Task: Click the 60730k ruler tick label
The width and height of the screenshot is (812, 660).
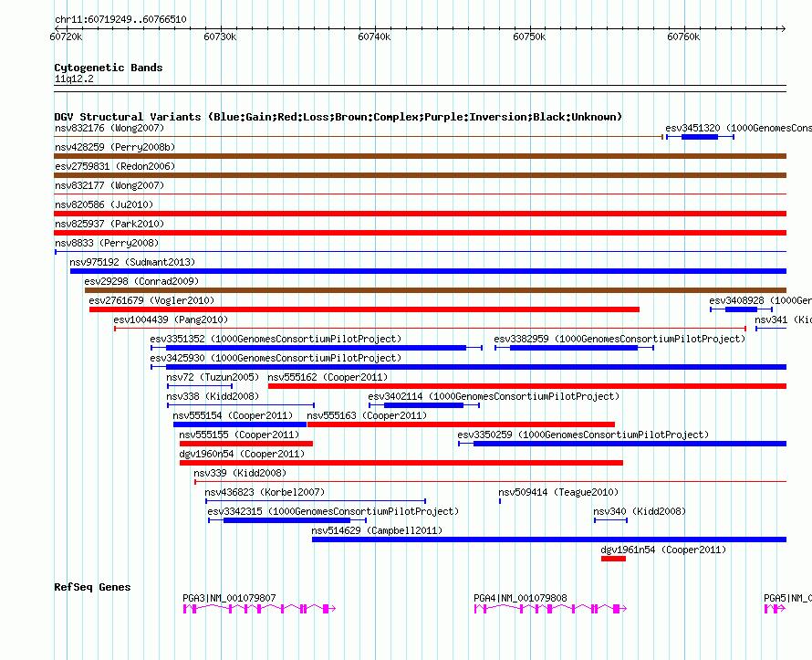Action: pos(220,37)
